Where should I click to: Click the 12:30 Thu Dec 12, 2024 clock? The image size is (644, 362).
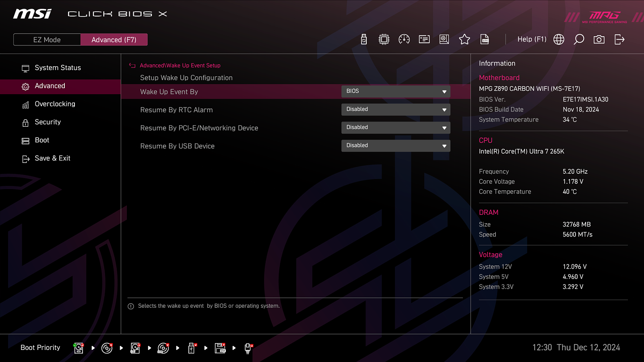tap(576, 348)
